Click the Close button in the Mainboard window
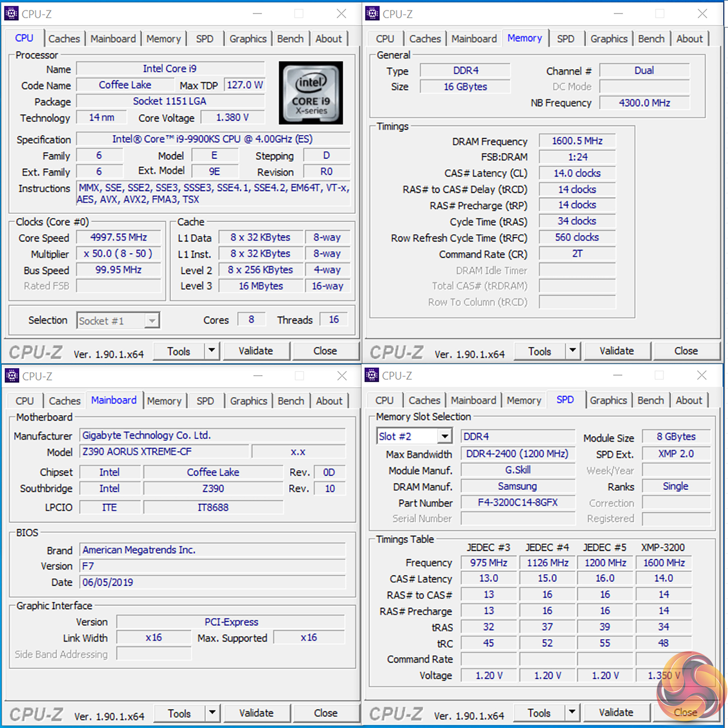Screen dimensions: 728x728 click(326, 713)
